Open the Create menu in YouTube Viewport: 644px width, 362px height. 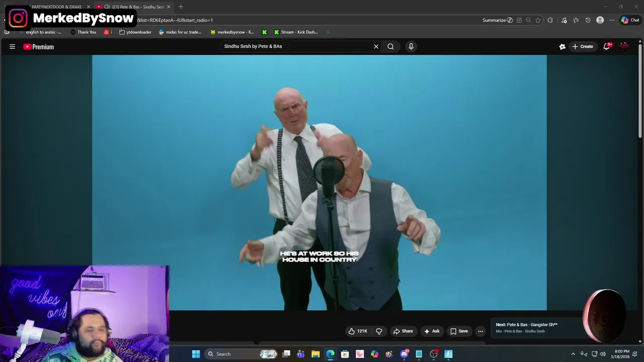pos(583,46)
